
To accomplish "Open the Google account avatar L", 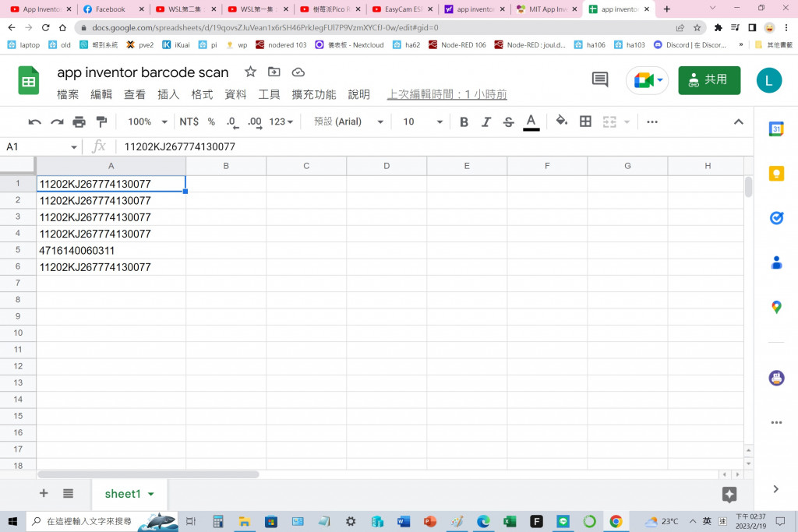I will pyautogui.click(x=768, y=80).
